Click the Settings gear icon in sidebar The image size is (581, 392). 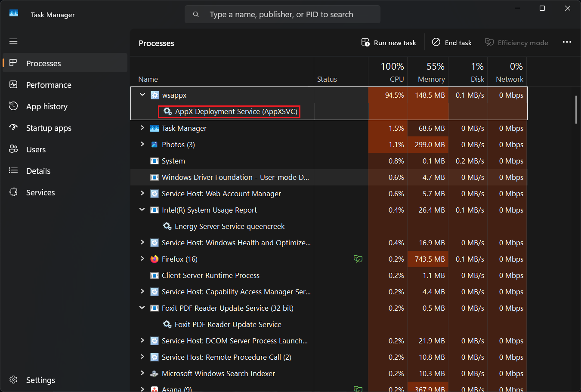[x=13, y=380]
